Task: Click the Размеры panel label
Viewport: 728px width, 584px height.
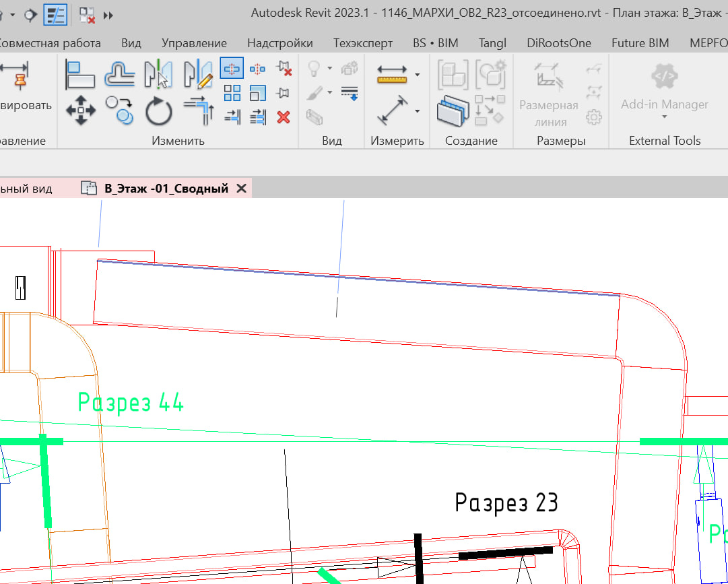Action: click(561, 141)
